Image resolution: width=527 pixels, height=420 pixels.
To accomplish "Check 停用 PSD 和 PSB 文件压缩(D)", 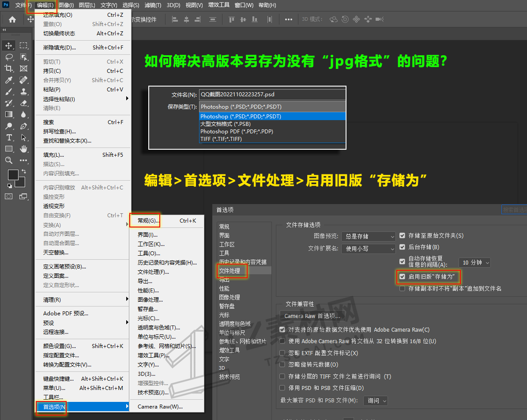I will [x=282, y=388].
